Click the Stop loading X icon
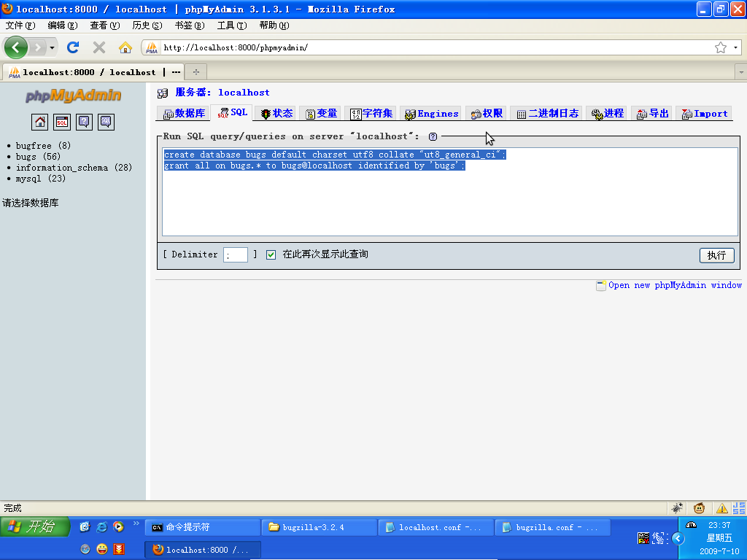Image resolution: width=747 pixels, height=560 pixels. [99, 47]
